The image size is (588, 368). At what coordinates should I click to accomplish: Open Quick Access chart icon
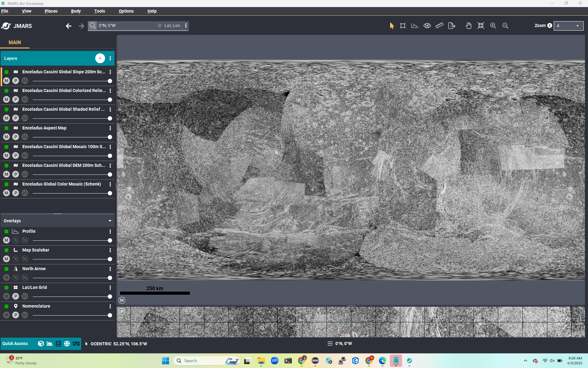point(50,343)
